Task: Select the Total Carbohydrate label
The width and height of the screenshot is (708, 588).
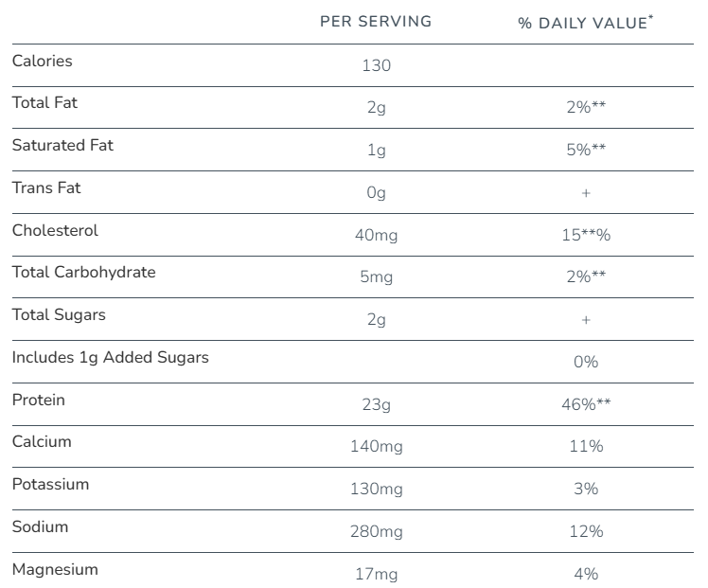Action: (83, 273)
